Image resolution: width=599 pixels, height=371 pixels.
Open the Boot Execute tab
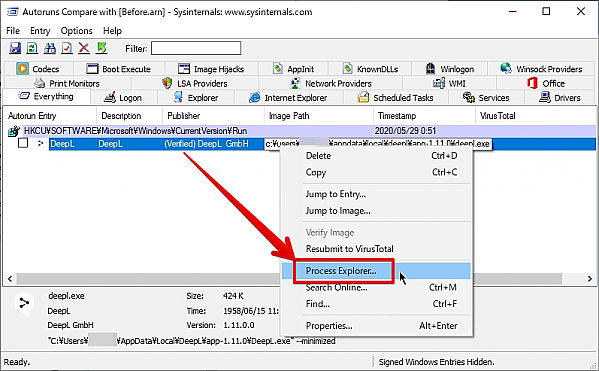119,69
